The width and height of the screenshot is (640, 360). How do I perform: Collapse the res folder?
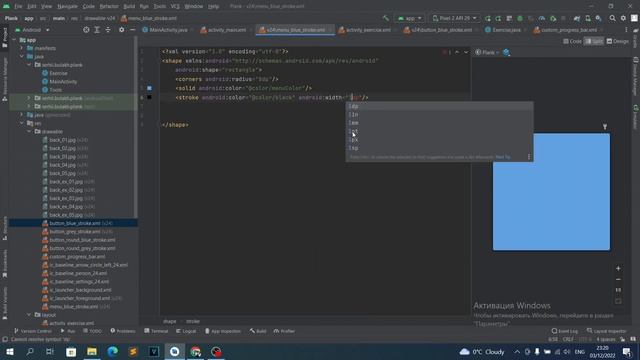[x=22, y=123]
